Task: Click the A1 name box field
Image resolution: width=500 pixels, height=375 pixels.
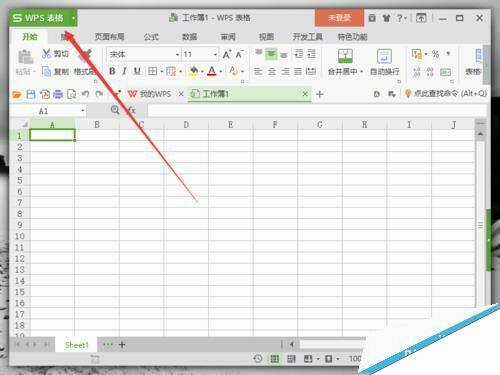Action: tap(43, 111)
